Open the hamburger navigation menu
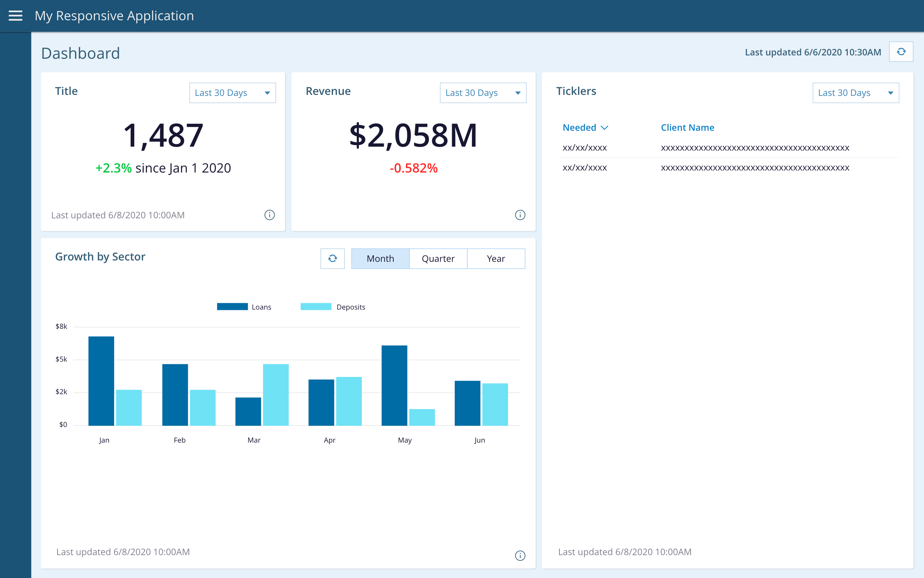This screenshot has height=578, width=924. [x=15, y=16]
